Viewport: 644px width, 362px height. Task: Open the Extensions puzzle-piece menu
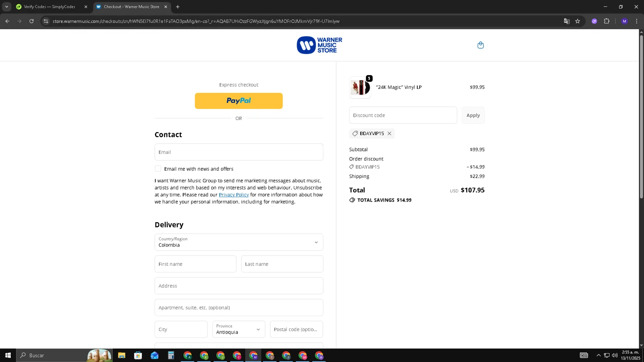[607, 21]
